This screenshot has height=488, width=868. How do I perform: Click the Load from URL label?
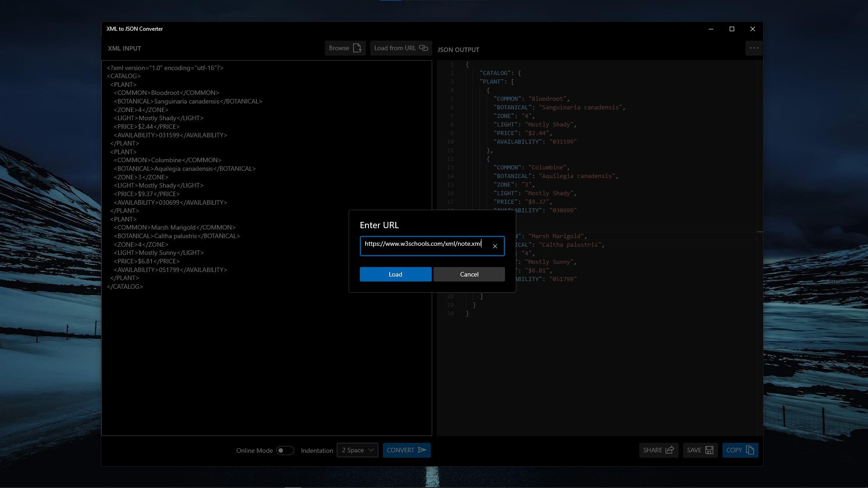coord(395,48)
